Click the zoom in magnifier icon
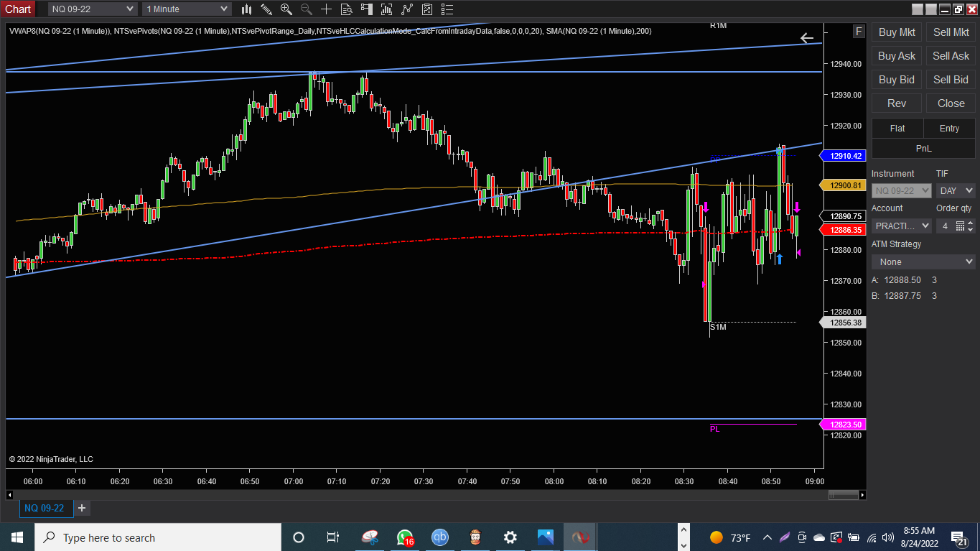This screenshot has height=551, width=980. pos(286,9)
